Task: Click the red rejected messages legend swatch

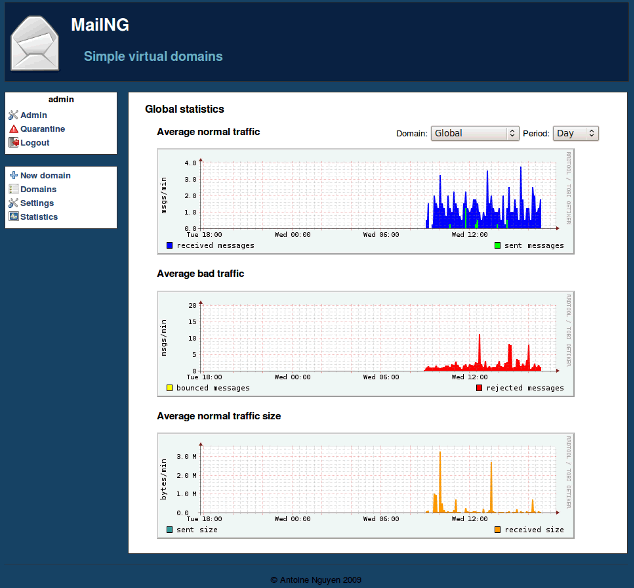Action: [x=479, y=388]
